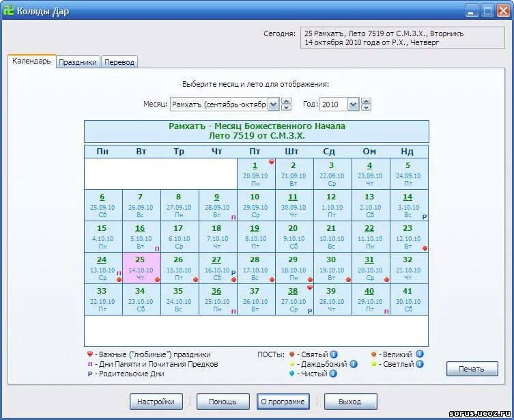Image resolution: width=514 pixels, height=420 pixels.
Task: Decrease month with down spinner arrow
Action: [x=286, y=107]
